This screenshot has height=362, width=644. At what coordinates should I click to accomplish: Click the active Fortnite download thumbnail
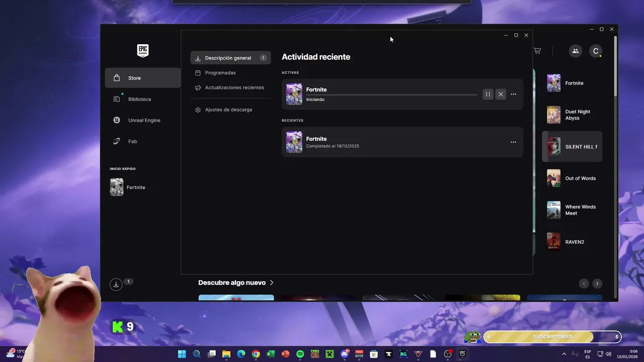tap(294, 94)
